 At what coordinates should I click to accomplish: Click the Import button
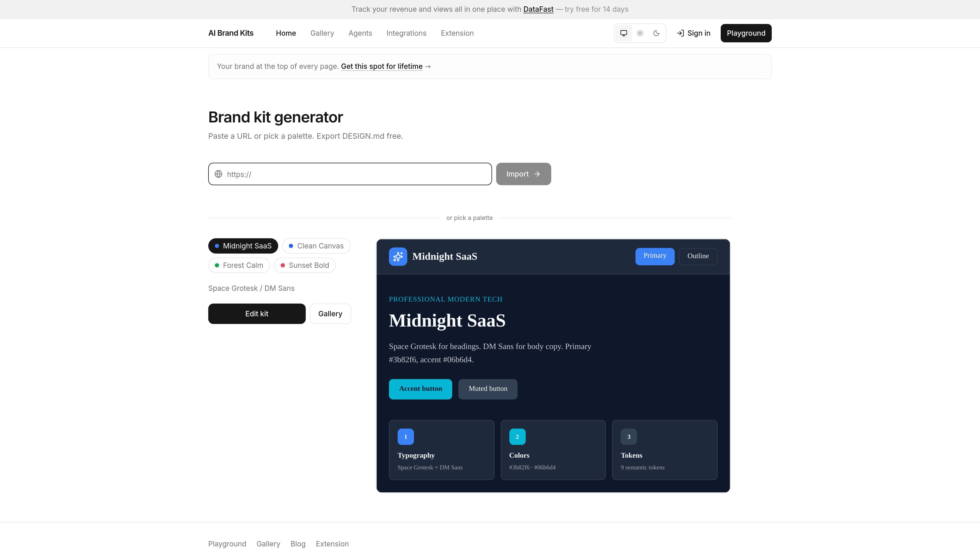point(523,174)
